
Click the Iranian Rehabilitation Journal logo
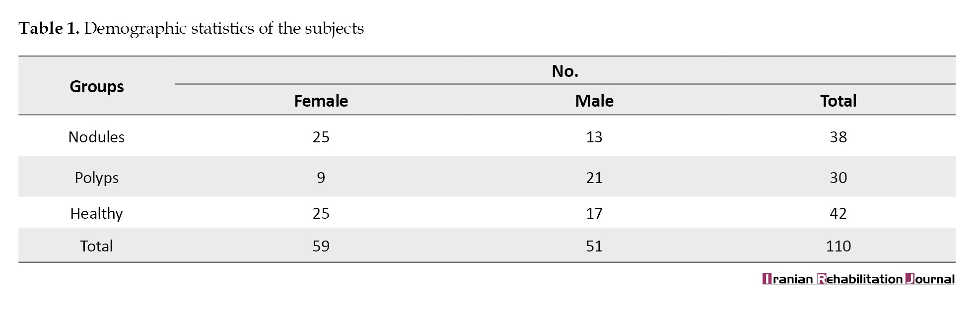tap(858, 279)
